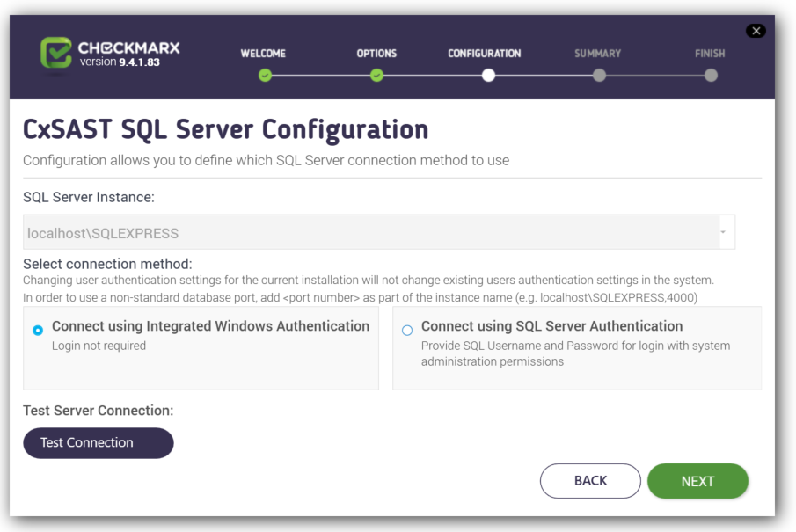The image size is (796, 532).
Task: Click the non-standard database port hint text
Action: click(361, 297)
